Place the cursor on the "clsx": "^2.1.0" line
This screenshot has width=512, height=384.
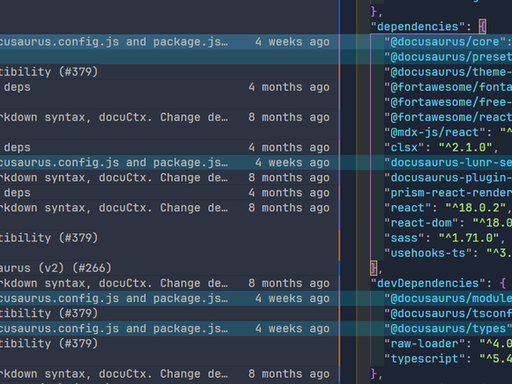(441, 147)
